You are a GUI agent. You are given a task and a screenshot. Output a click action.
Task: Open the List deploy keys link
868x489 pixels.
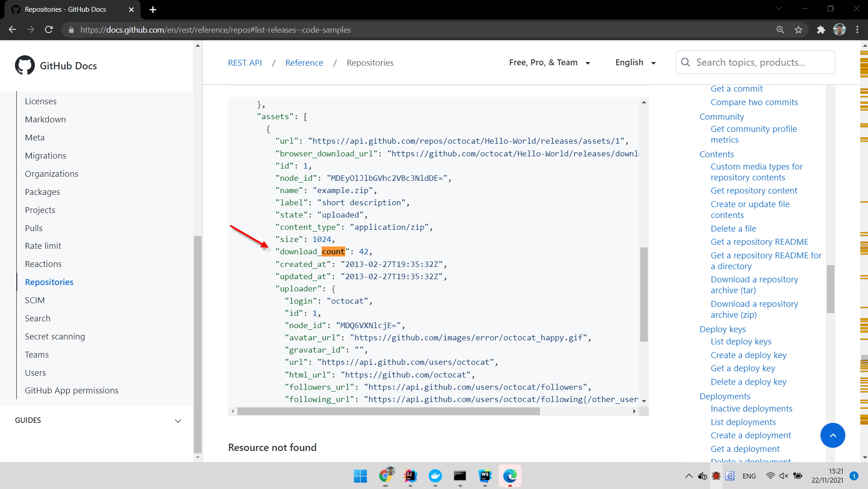[741, 341]
